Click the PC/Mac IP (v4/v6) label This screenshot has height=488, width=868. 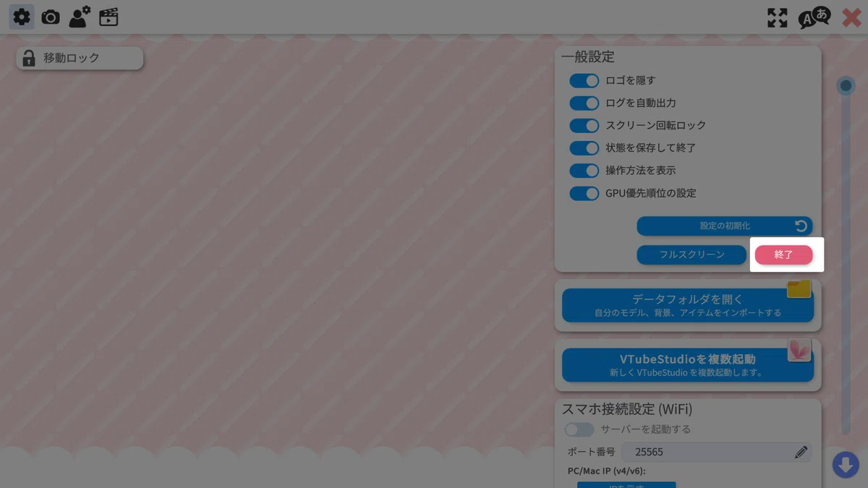[x=606, y=471]
